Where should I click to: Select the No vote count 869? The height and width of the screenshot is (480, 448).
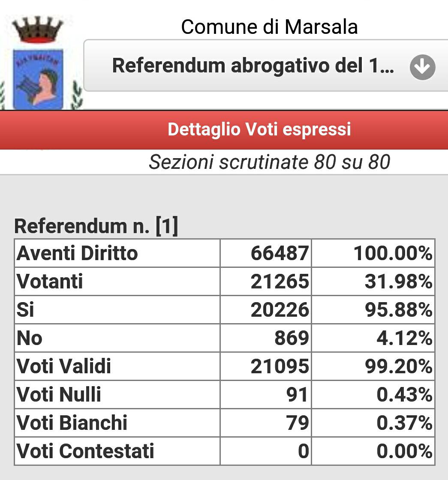pyautogui.click(x=292, y=338)
